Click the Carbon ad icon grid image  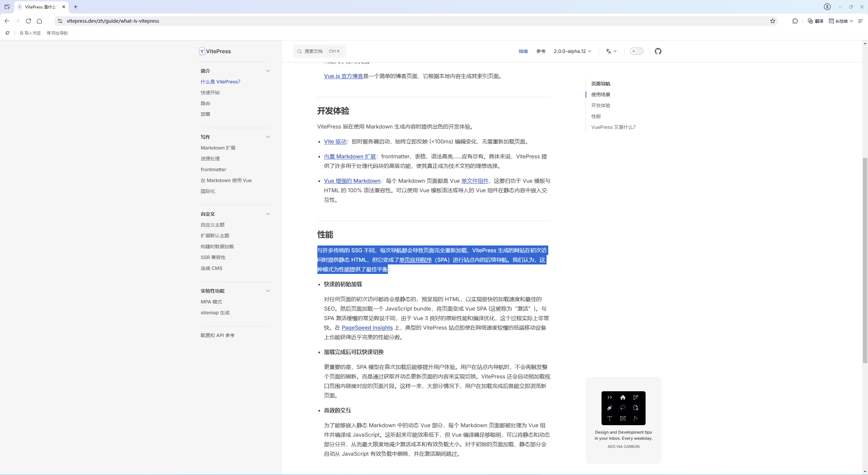[623, 408]
